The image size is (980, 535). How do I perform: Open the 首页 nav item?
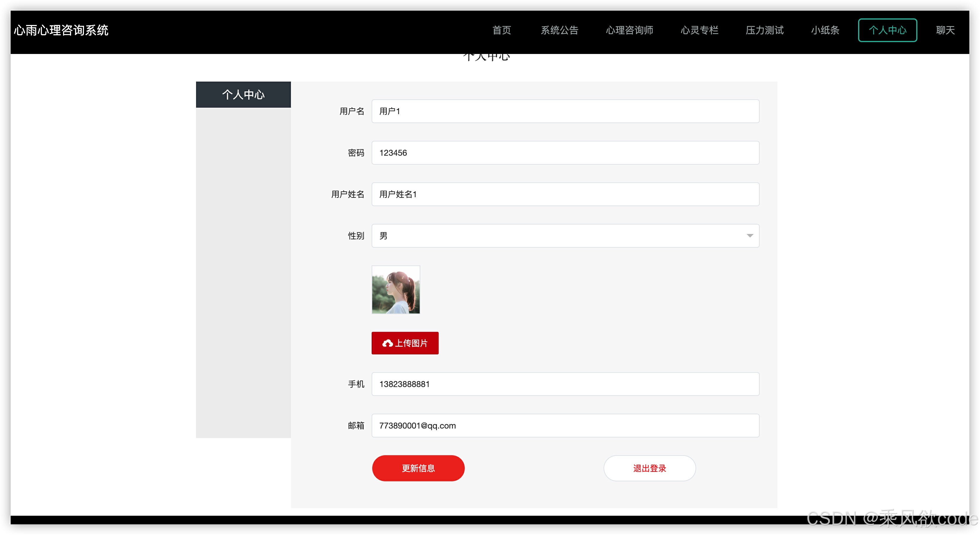click(x=501, y=30)
